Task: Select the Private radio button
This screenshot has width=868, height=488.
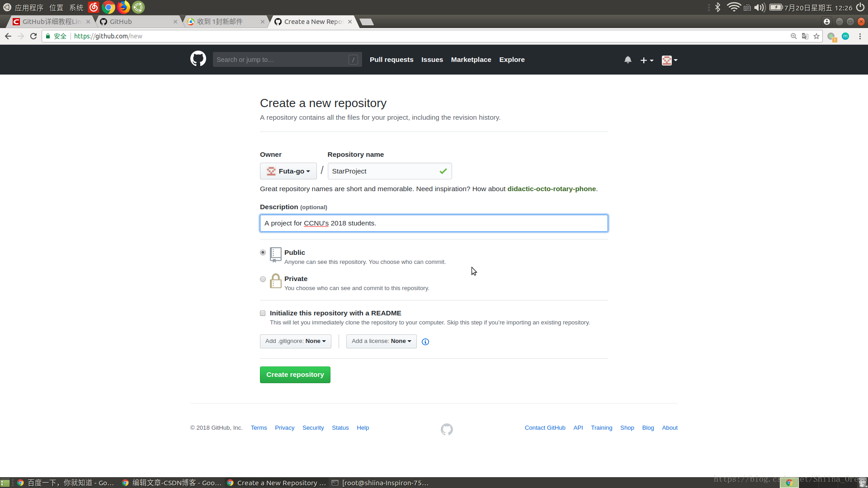Action: tap(262, 278)
